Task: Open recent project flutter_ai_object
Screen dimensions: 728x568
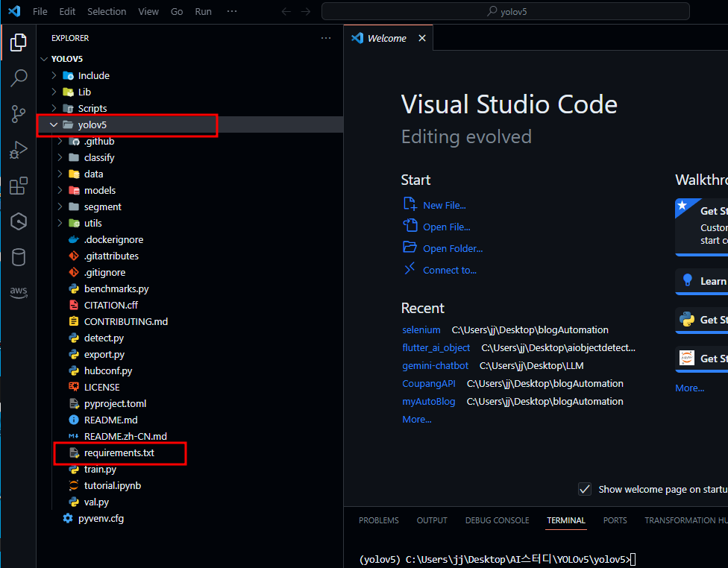Action: (436, 347)
